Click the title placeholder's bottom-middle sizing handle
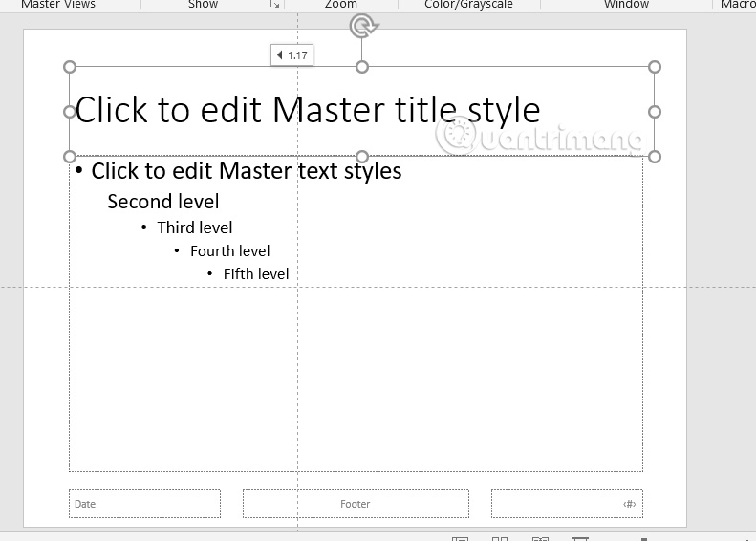 pos(362,157)
